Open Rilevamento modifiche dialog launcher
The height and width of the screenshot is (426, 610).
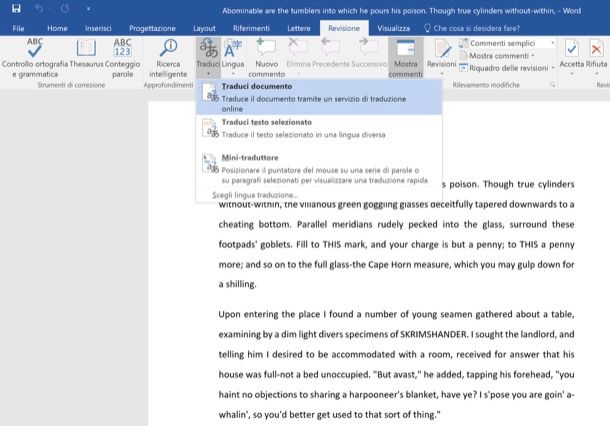click(552, 85)
